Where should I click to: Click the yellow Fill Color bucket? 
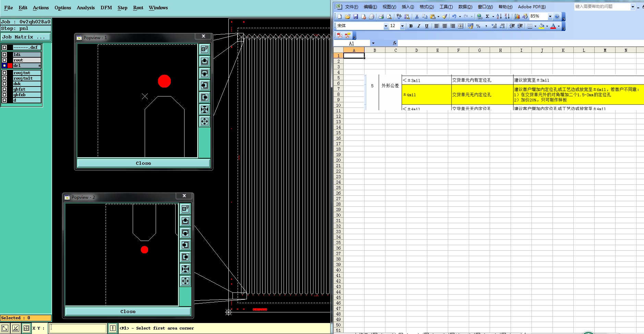coord(541,26)
